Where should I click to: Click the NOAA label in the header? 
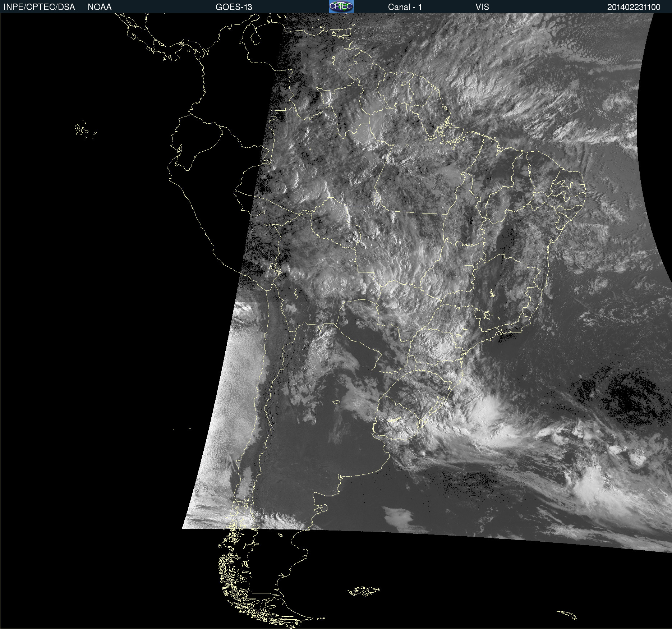coord(100,7)
